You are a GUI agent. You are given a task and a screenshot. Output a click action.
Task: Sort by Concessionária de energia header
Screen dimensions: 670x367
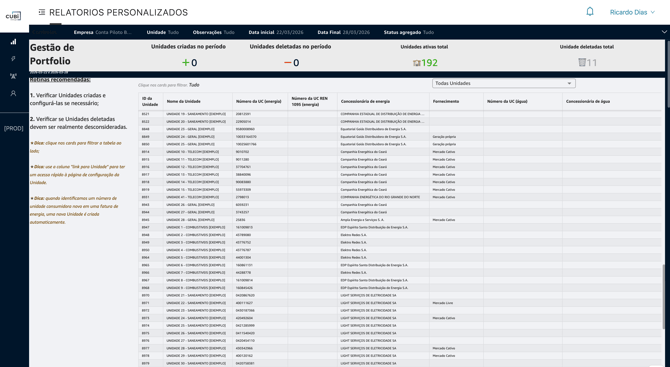[x=383, y=102]
